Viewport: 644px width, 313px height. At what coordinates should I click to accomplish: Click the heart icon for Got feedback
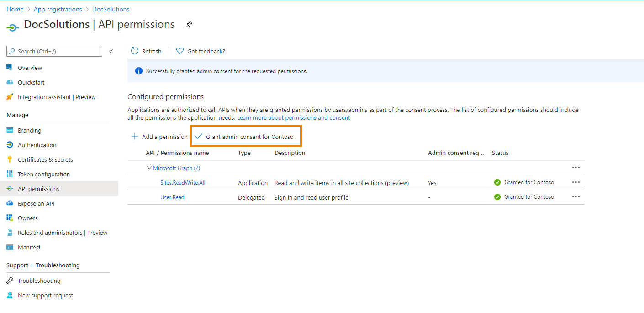[180, 51]
